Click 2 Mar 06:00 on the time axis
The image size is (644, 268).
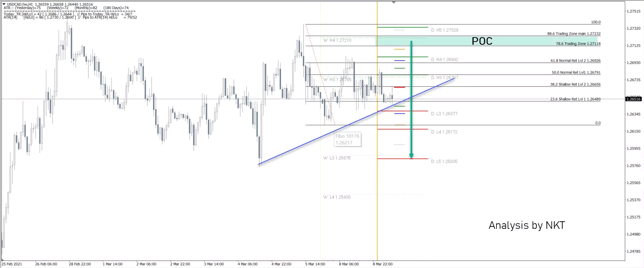pyautogui.click(x=146, y=264)
